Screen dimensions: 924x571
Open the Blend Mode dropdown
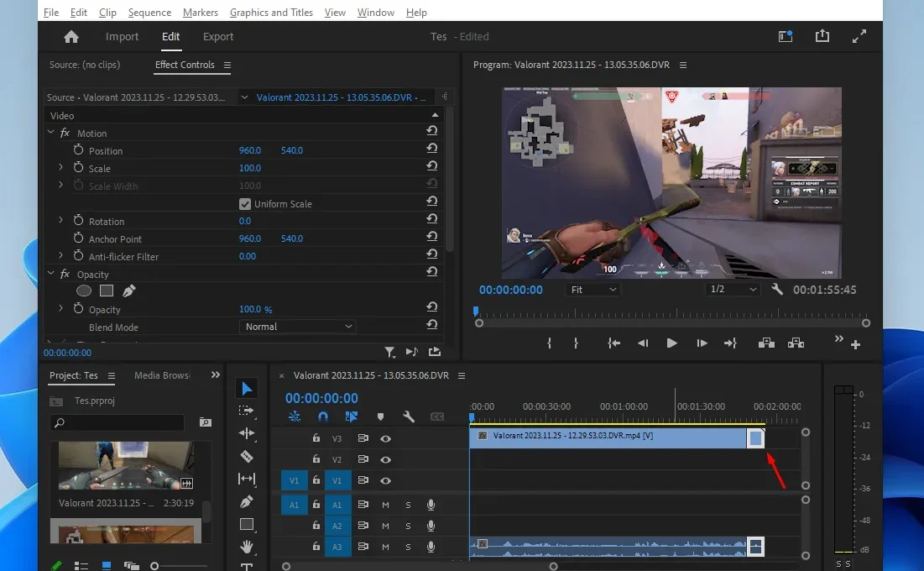tap(297, 327)
